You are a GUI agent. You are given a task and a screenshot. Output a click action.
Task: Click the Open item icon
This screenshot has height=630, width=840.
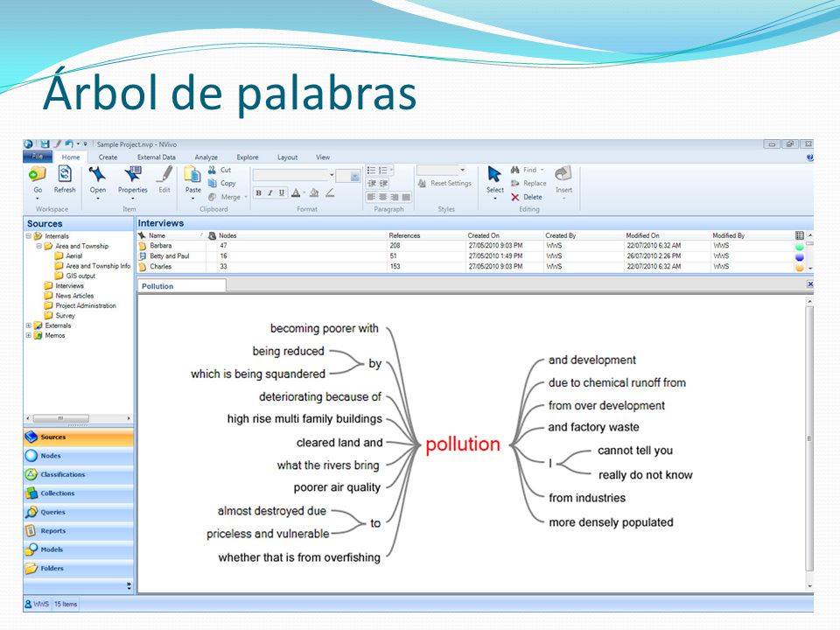point(97,175)
